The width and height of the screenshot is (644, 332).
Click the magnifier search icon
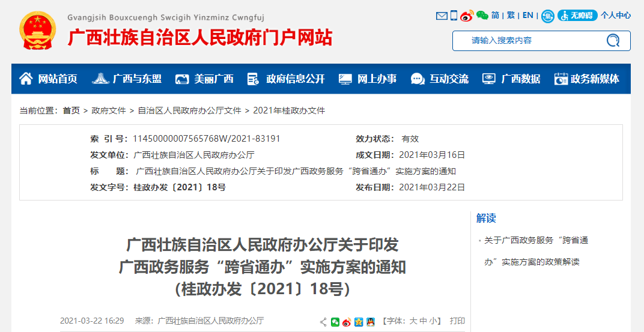613,41
